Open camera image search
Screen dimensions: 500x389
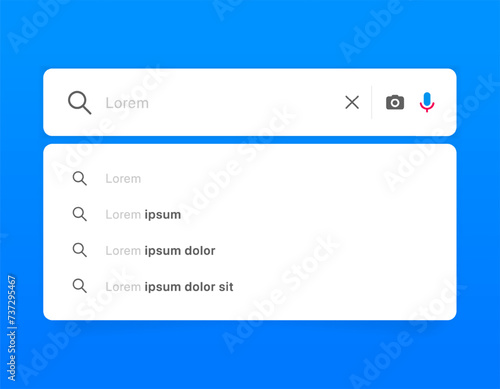point(395,102)
